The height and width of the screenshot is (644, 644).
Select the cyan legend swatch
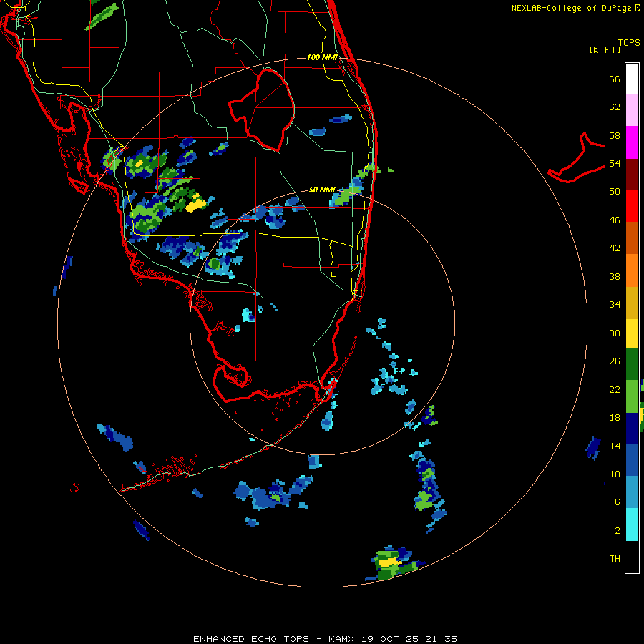tap(632, 525)
